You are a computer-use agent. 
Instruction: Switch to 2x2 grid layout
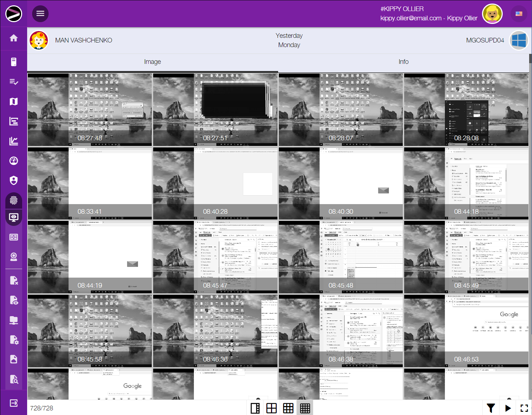tap(272, 408)
